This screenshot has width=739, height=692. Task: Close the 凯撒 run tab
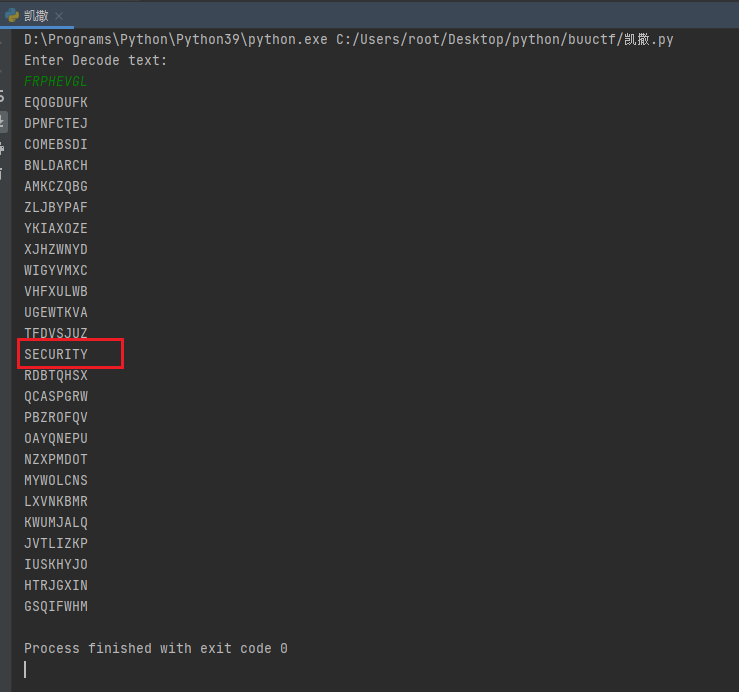point(59,16)
